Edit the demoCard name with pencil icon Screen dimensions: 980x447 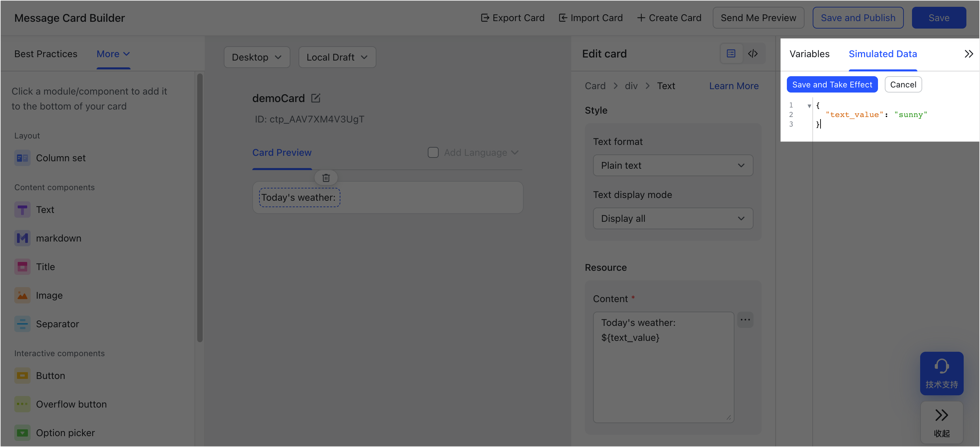coord(316,98)
